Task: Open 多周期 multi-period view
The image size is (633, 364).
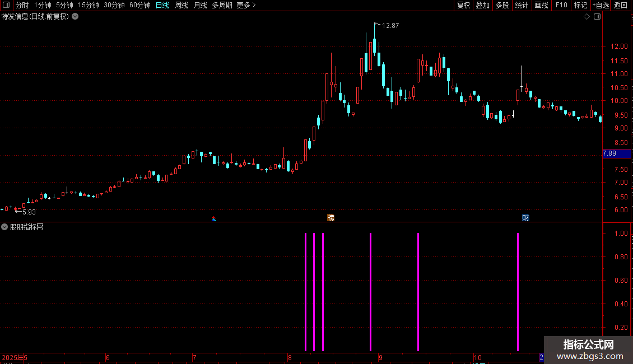Action: pyautogui.click(x=222, y=5)
